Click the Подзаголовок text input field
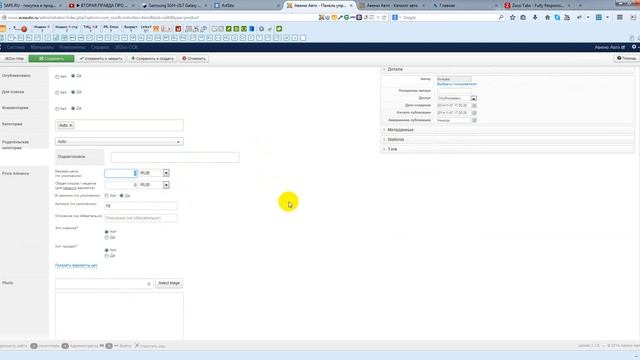The image size is (640, 360). (175, 157)
